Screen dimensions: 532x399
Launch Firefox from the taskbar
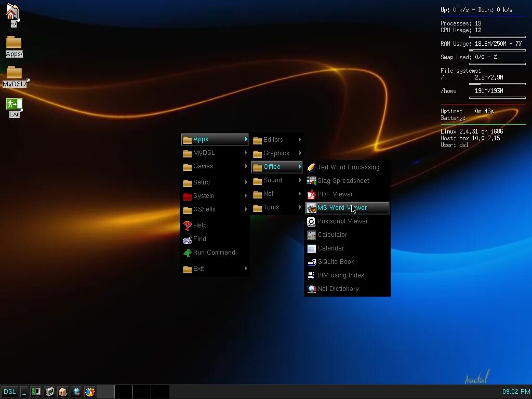coord(90,392)
